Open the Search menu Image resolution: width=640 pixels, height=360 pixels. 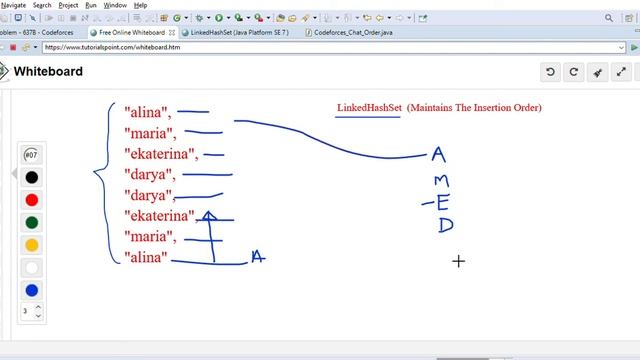[42, 5]
